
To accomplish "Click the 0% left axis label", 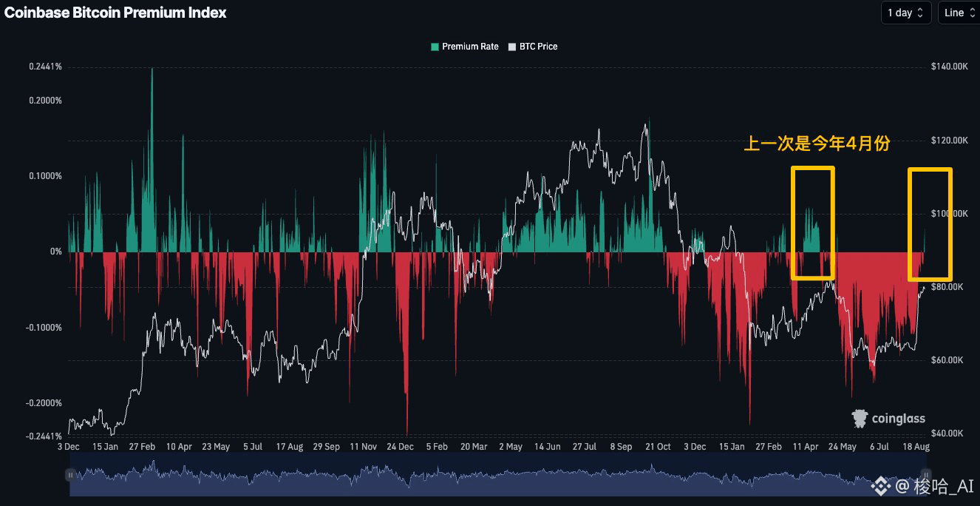I will coord(56,252).
